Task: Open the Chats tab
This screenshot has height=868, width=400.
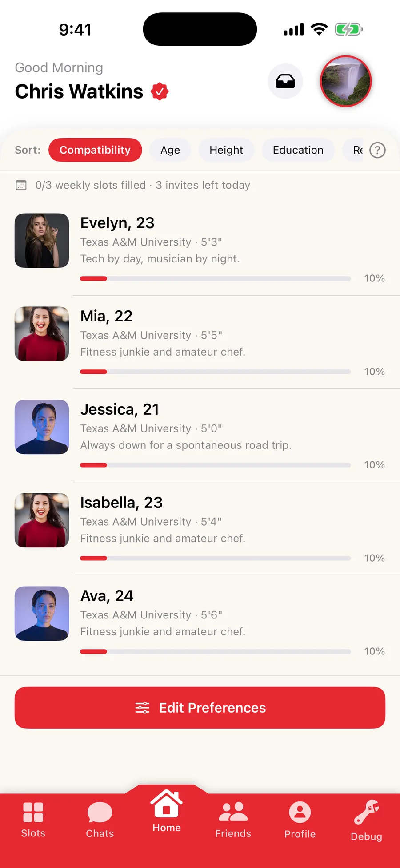Action: [100, 820]
